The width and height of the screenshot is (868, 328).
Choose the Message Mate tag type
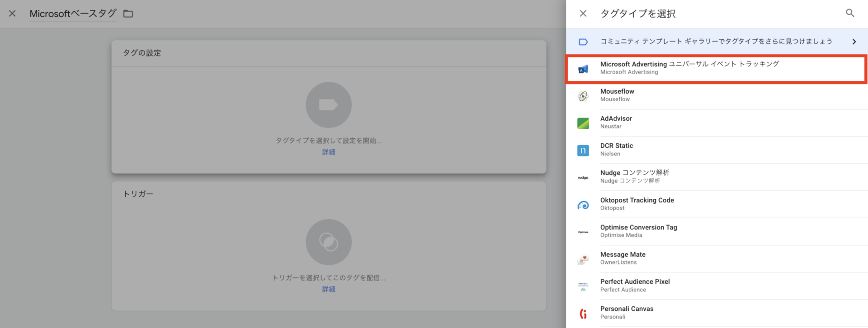[717, 259]
